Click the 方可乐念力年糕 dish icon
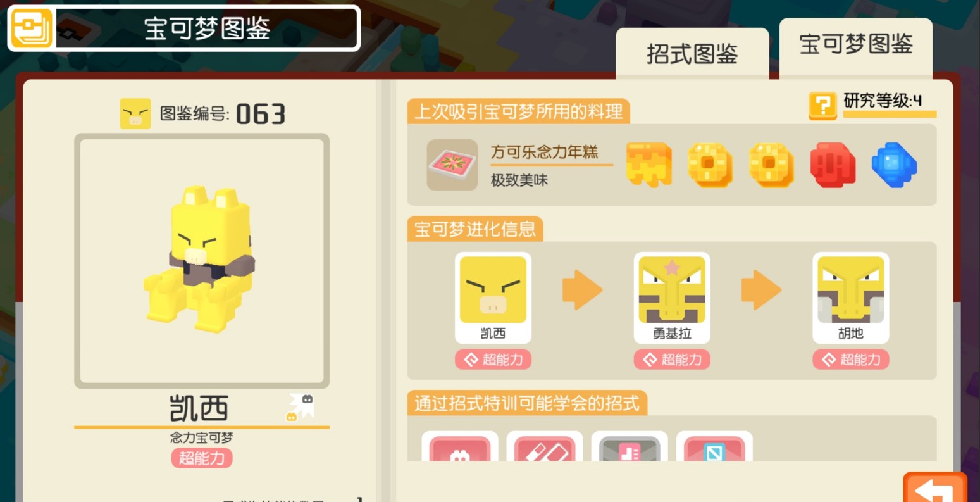 [452, 165]
